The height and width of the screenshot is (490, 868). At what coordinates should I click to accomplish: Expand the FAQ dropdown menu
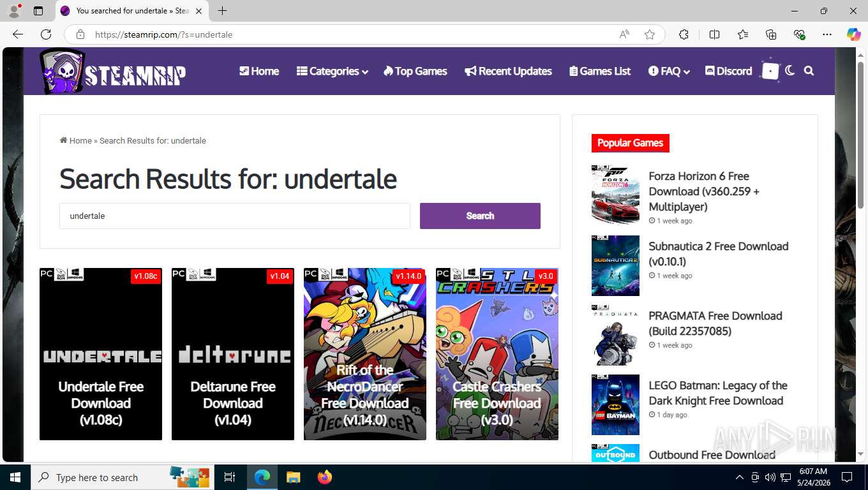click(x=669, y=71)
